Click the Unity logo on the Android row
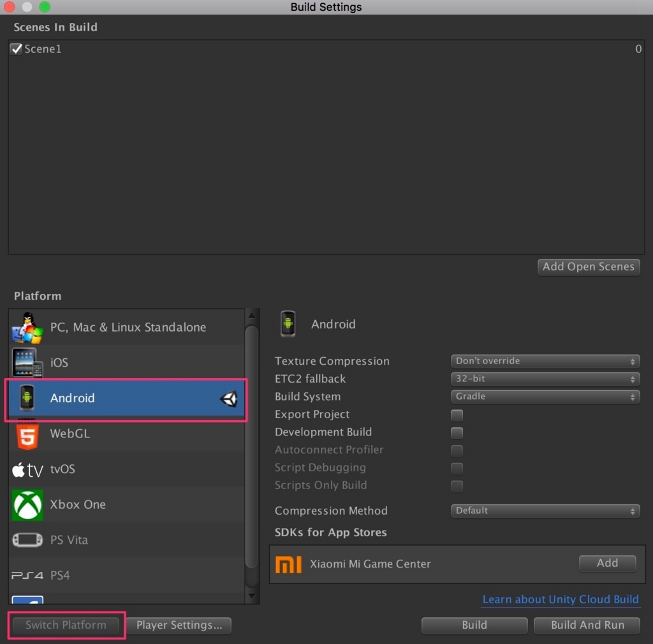The image size is (653, 644). [x=229, y=399]
